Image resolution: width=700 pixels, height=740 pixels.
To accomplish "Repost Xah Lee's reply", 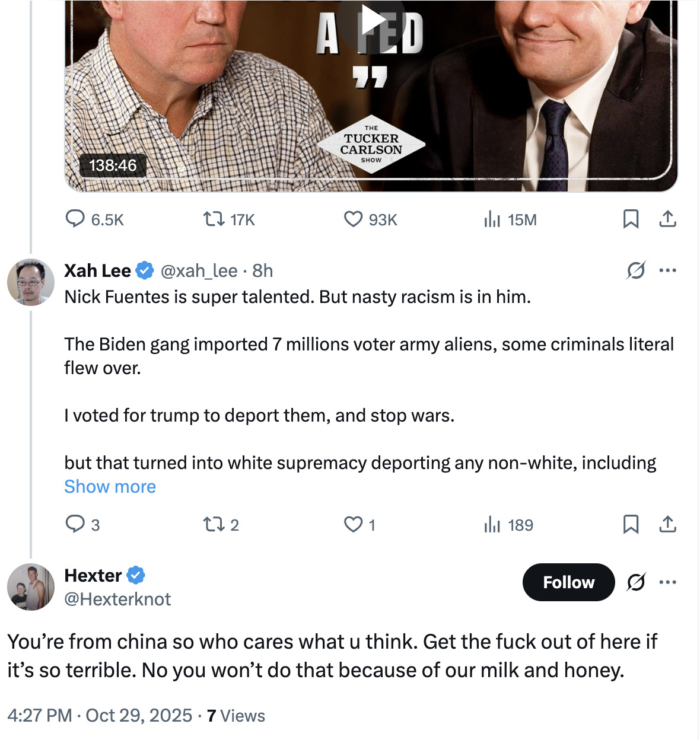I will point(214,524).
